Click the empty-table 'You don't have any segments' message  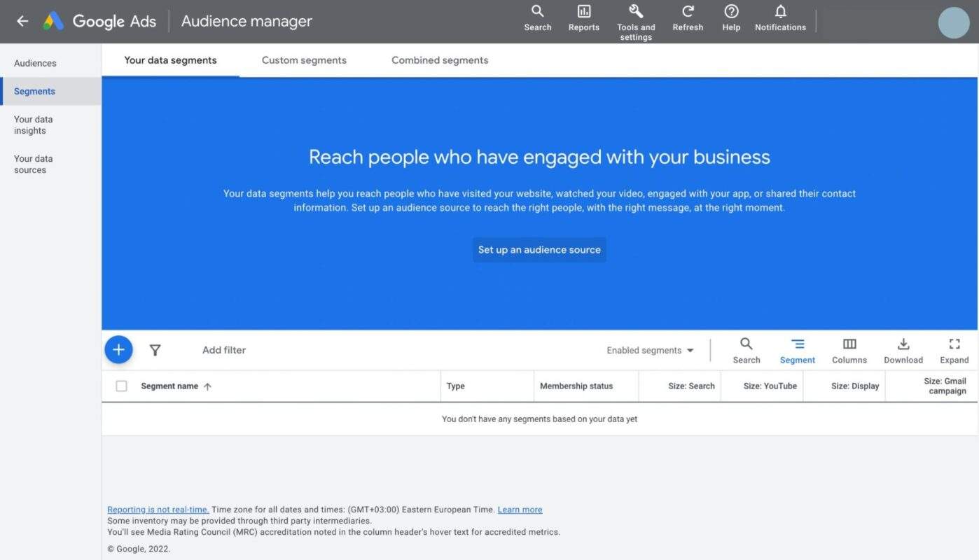pos(539,419)
